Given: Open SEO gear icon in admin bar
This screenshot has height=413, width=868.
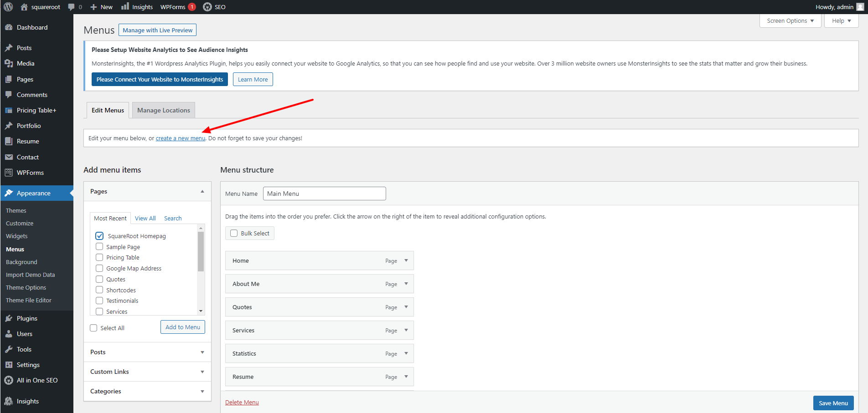Looking at the screenshot, I should pyautogui.click(x=207, y=7).
